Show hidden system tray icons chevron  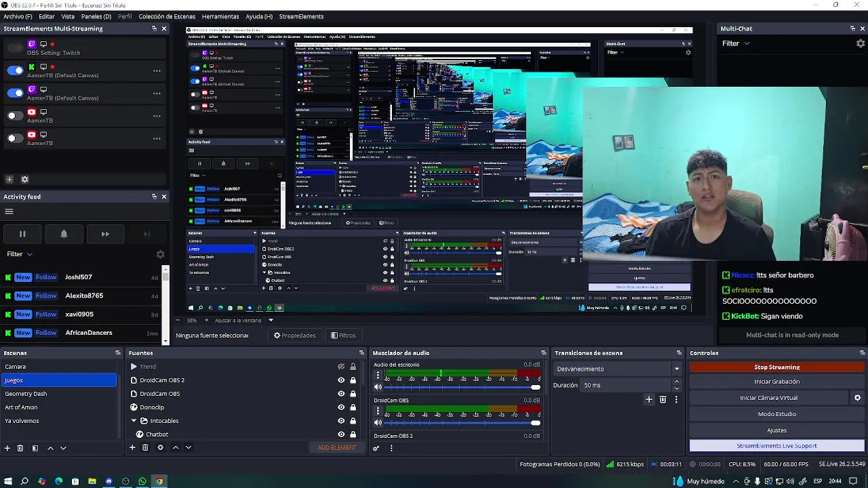pyautogui.click(x=736, y=481)
